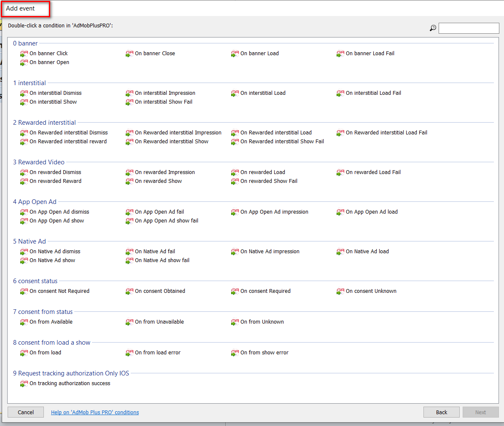Select the On Rewarded interstitial reward icon

coord(24,142)
